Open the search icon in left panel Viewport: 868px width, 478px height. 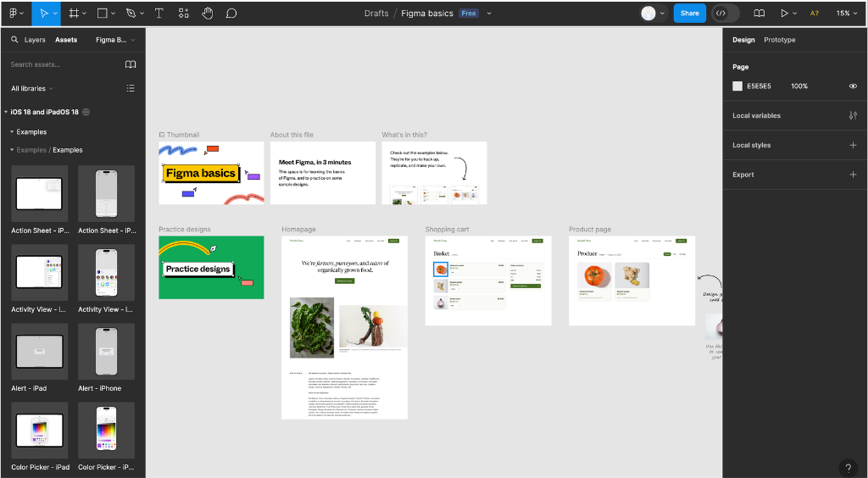click(14, 40)
